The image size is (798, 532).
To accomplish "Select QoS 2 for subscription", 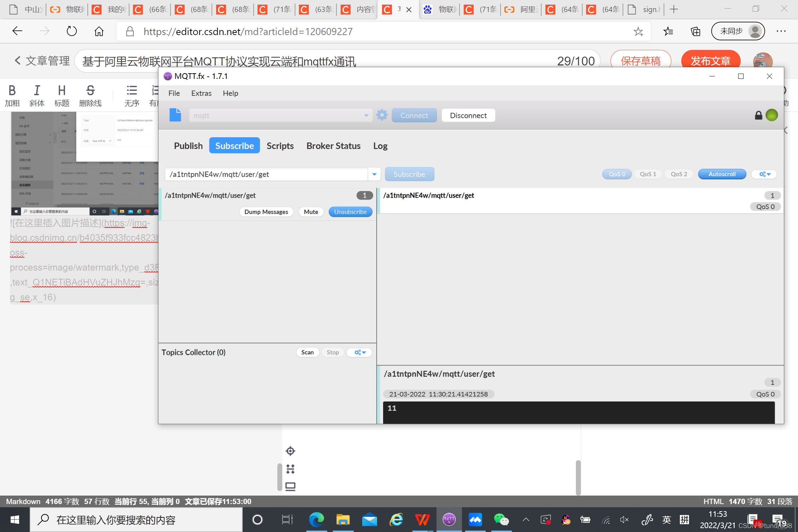I will click(679, 174).
